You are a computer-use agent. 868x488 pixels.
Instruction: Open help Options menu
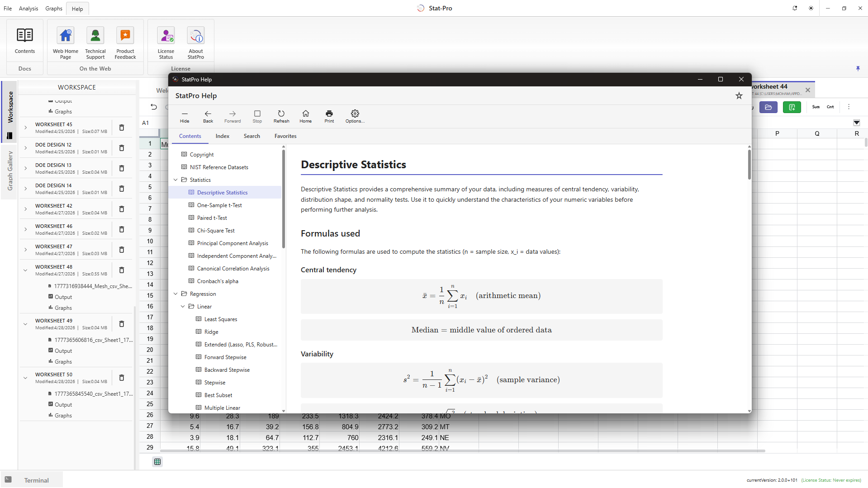click(355, 116)
